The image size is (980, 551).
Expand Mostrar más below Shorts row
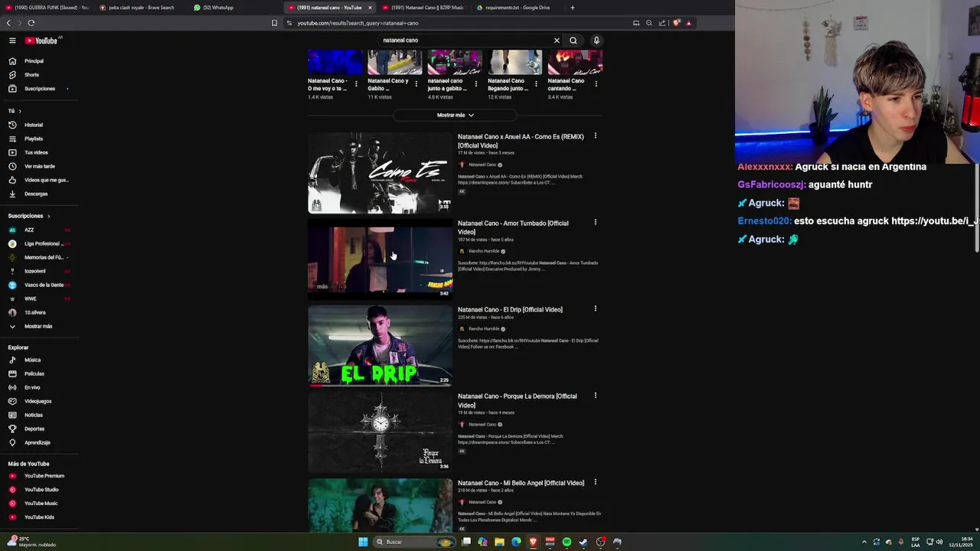coord(456,116)
